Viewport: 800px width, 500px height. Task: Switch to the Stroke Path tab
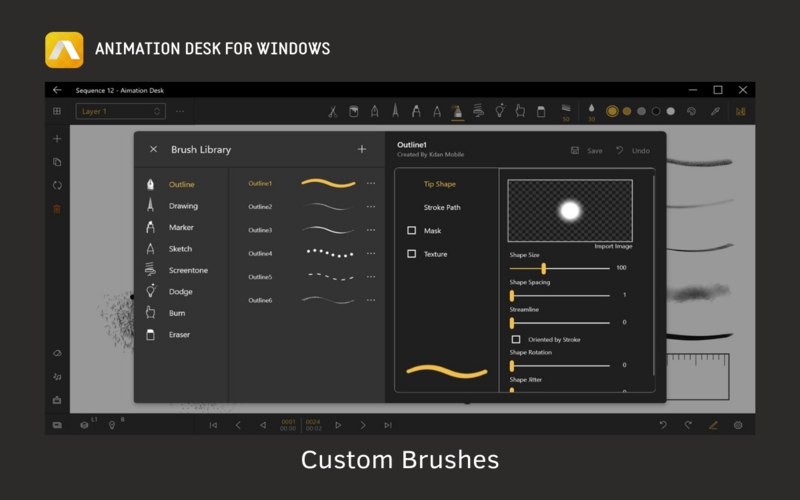tap(442, 207)
